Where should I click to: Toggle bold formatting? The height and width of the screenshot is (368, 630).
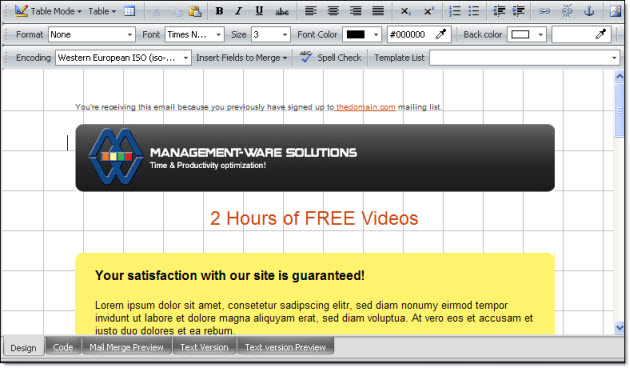pos(219,11)
